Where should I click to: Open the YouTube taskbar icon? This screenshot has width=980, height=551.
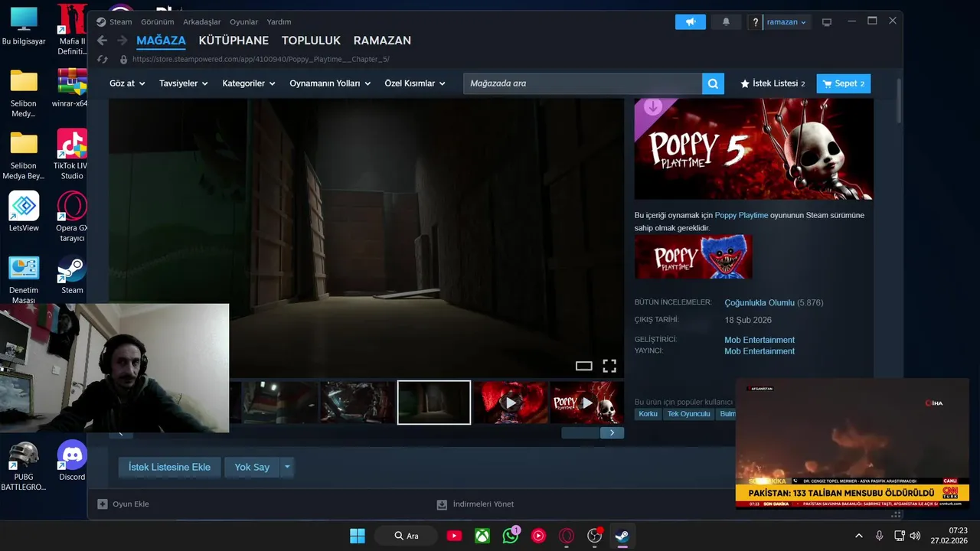pyautogui.click(x=454, y=536)
